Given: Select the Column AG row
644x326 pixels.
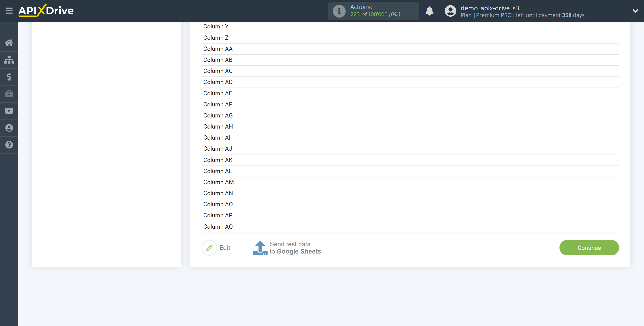Looking at the screenshot, I should [410, 115].
